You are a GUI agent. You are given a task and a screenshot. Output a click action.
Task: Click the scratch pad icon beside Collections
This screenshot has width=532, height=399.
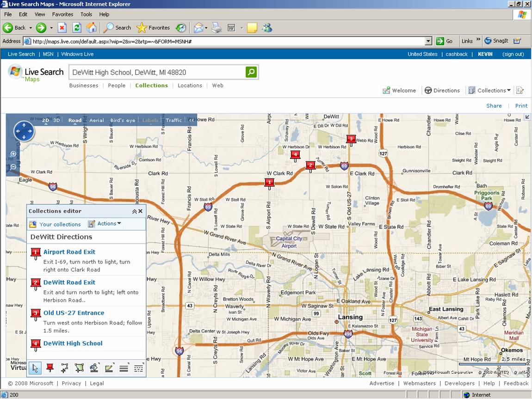tap(520, 91)
